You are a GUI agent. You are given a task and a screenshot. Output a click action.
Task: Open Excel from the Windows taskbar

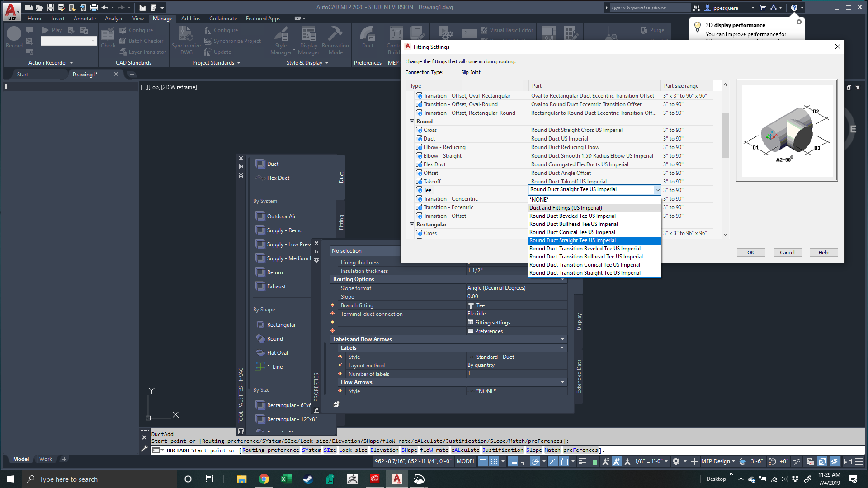click(x=286, y=479)
